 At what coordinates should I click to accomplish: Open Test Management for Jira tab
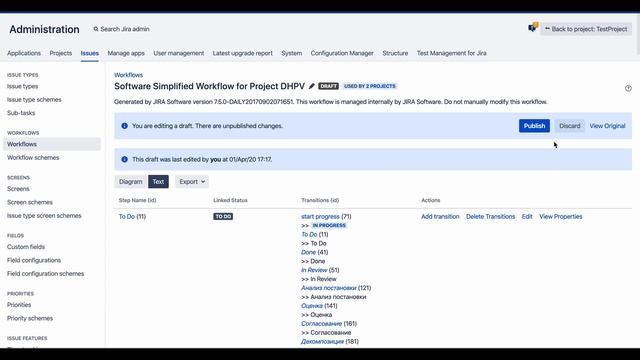click(451, 53)
